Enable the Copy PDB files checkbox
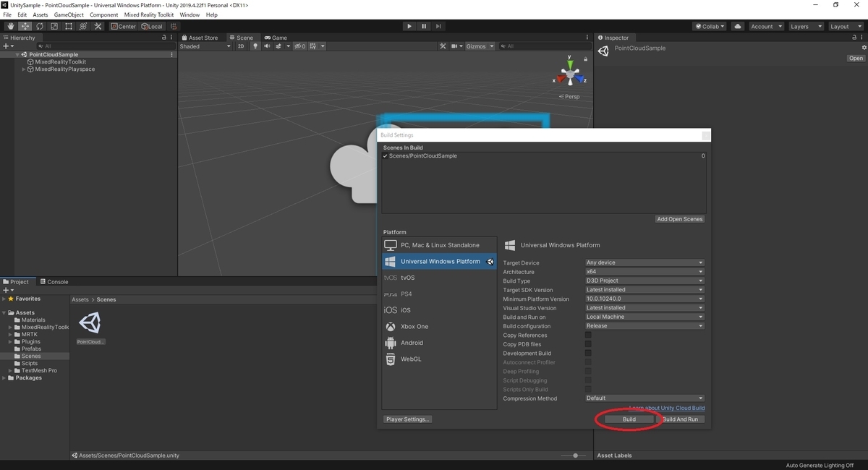868x470 pixels. click(x=588, y=344)
